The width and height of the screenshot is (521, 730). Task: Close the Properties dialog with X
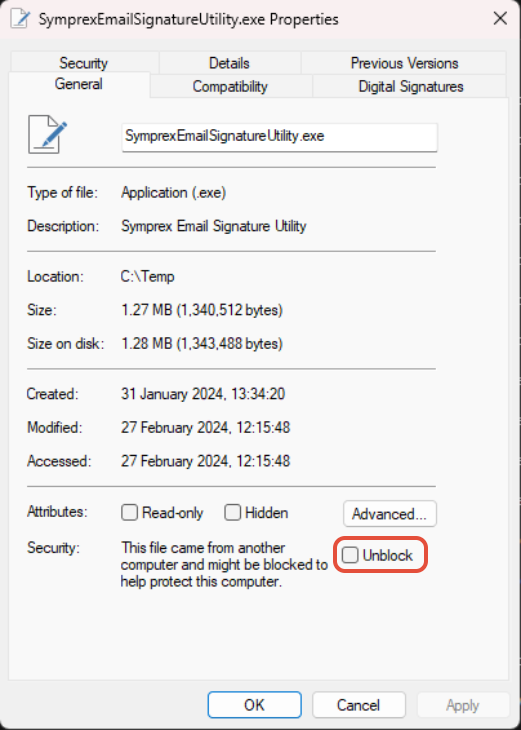pos(500,19)
